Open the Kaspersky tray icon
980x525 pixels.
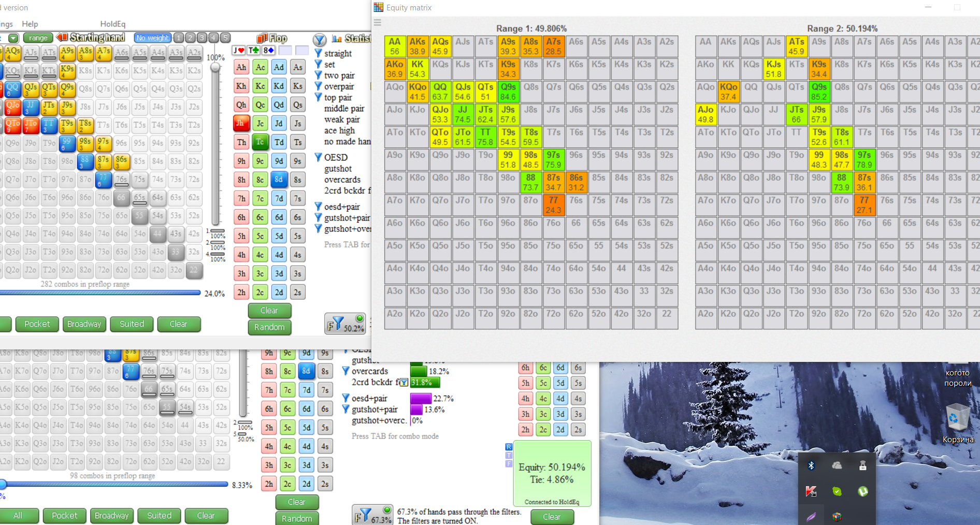pos(811,491)
